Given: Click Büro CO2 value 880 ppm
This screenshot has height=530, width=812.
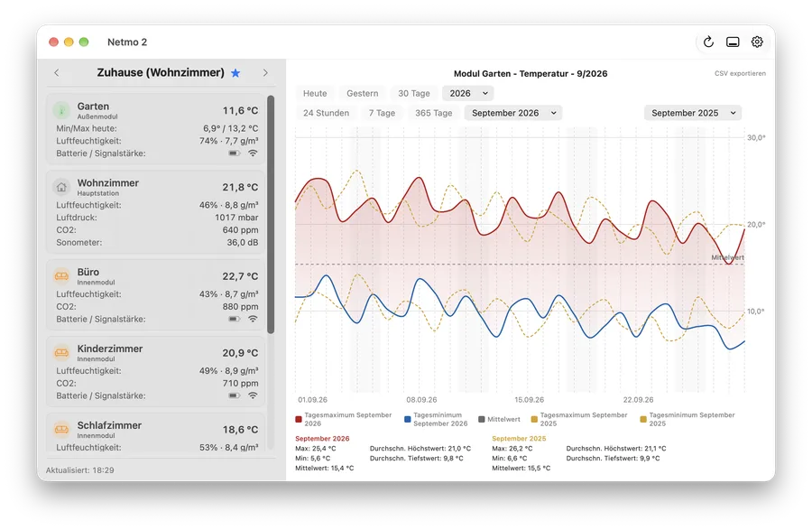Looking at the screenshot, I should (240, 307).
